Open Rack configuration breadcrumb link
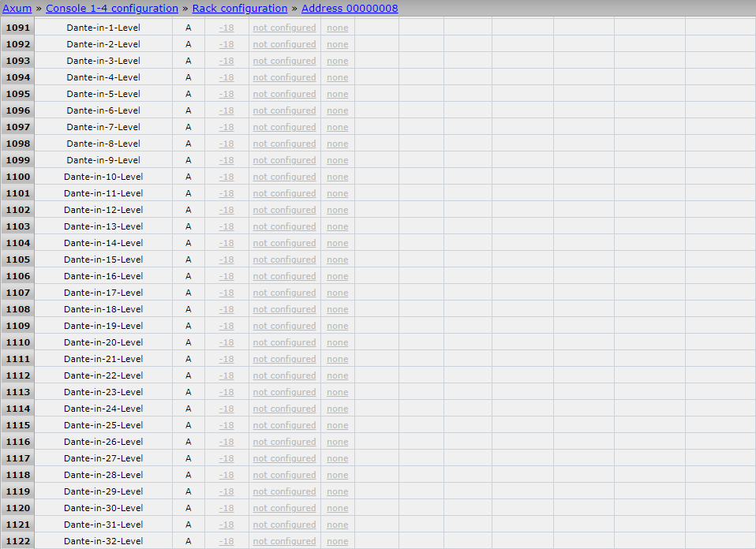756x549 pixels. click(x=240, y=9)
